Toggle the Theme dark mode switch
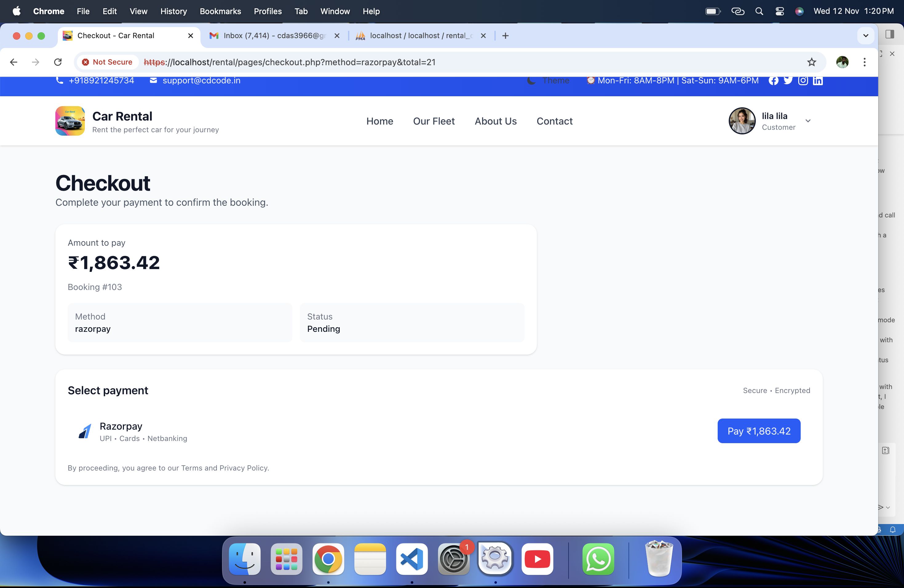Screen dimensions: 904x588 [x=548, y=81]
